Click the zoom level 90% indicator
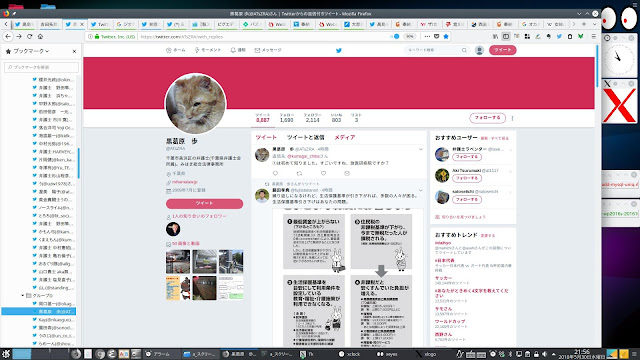The image size is (640, 360). (409, 36)
